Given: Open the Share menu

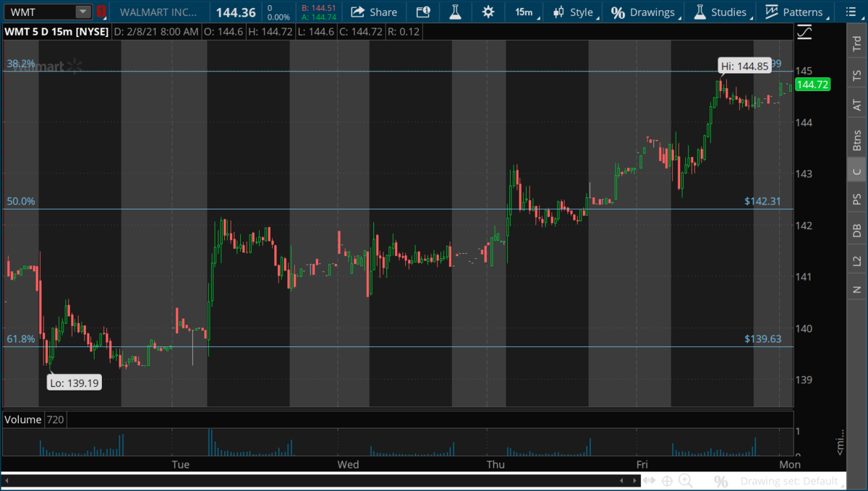Looking at the screenshot, I should point(374,12).
